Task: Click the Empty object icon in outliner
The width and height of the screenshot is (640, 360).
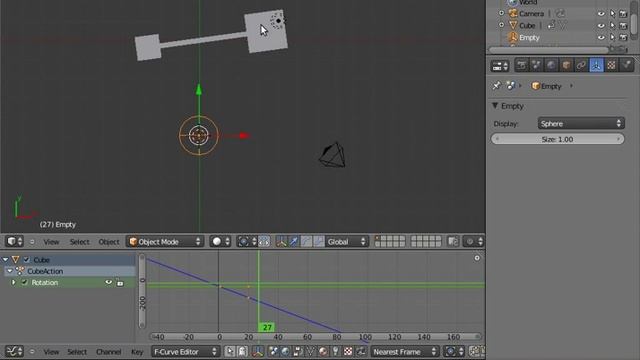Action: (513, 38)
